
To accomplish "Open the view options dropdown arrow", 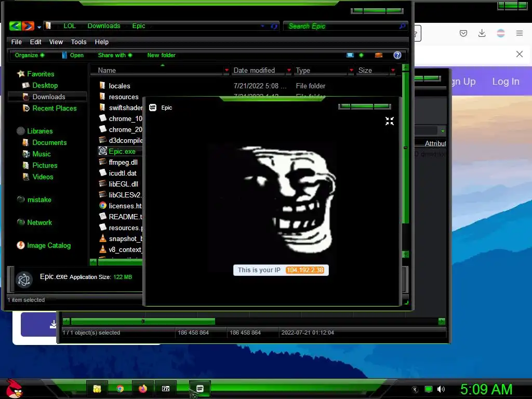I will [x=361, y=55].
